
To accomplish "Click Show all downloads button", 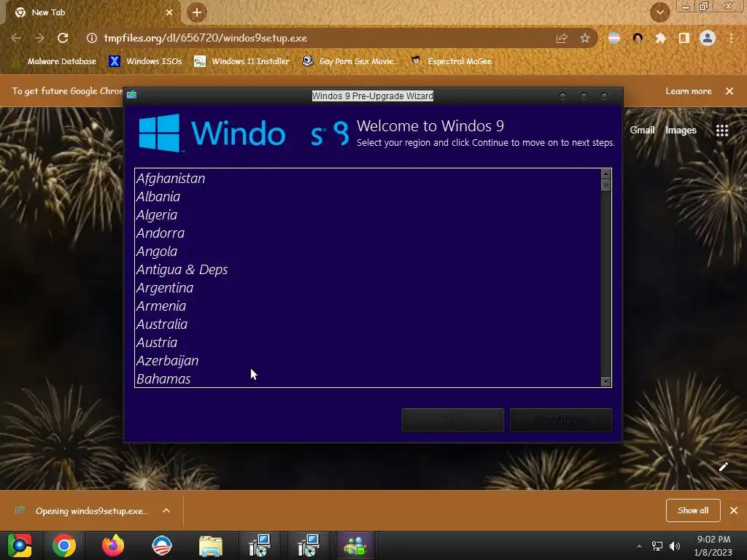I will pos(693,510).
